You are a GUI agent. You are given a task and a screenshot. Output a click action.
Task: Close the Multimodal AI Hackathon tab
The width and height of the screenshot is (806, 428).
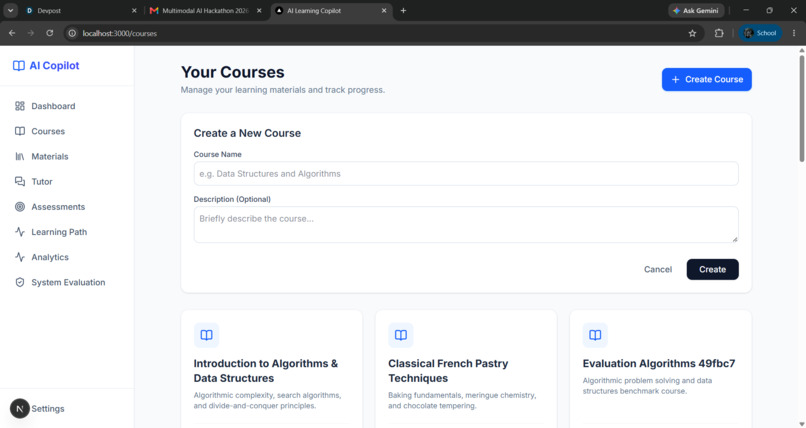coord(259,10)
